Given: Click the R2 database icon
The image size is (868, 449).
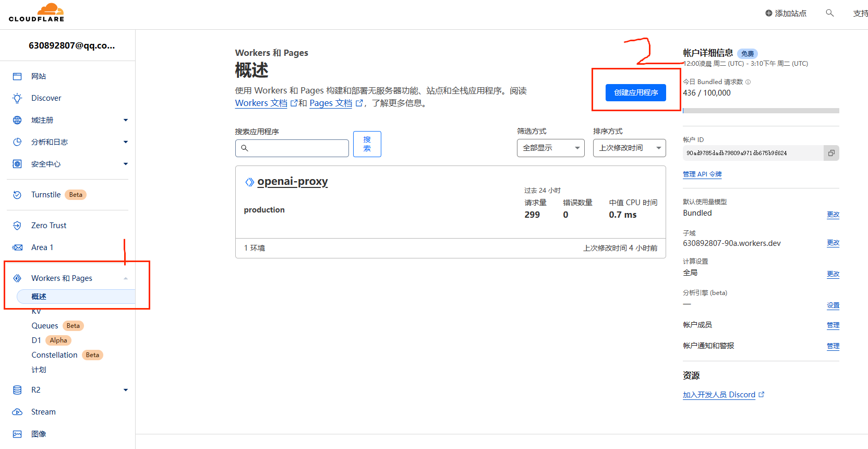Looking at the screenshot, I should [x=17, y=390].
